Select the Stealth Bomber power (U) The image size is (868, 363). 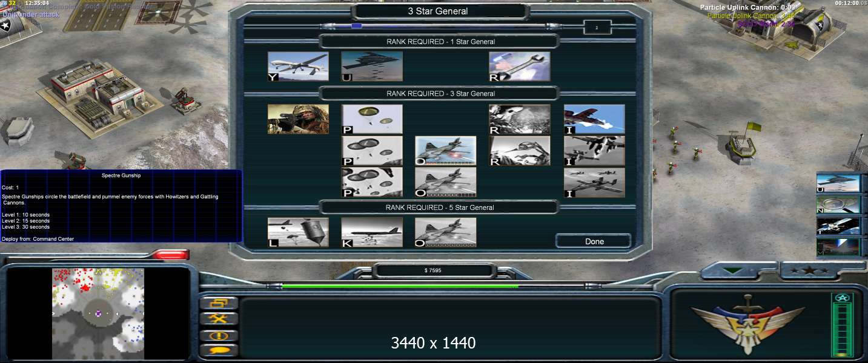point(372,67)
